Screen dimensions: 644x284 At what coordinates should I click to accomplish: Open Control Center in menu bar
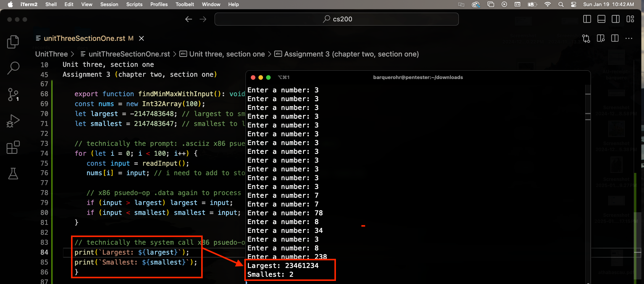573,5
